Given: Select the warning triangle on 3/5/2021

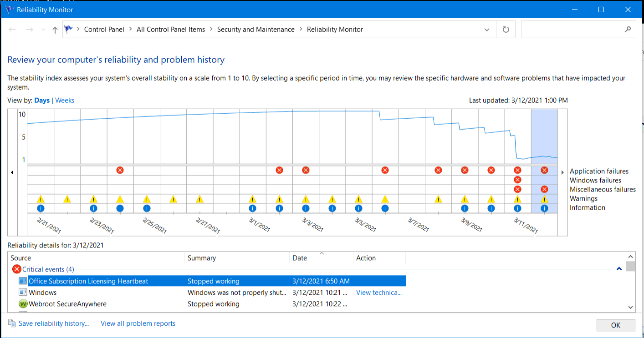Looking at the screenshot, I should pos(358,199).
